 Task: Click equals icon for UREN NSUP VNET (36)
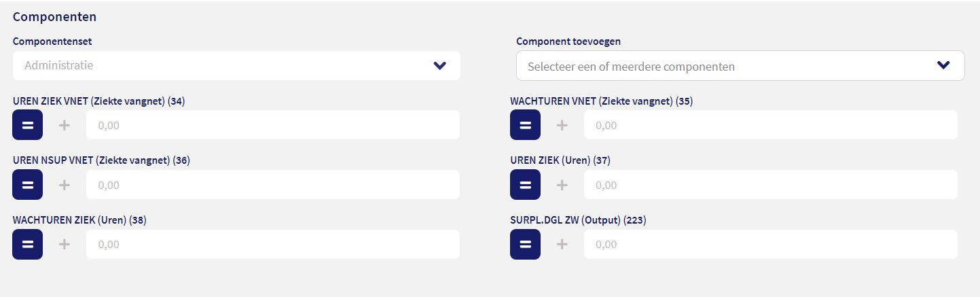coord(28,185)
